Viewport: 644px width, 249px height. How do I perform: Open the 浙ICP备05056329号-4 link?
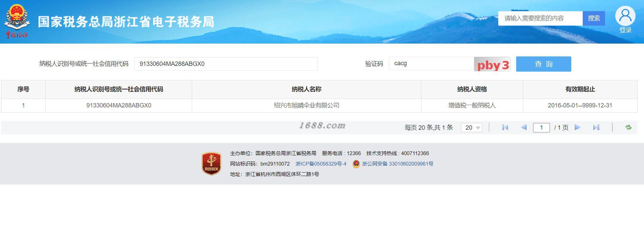click(321, 164)
